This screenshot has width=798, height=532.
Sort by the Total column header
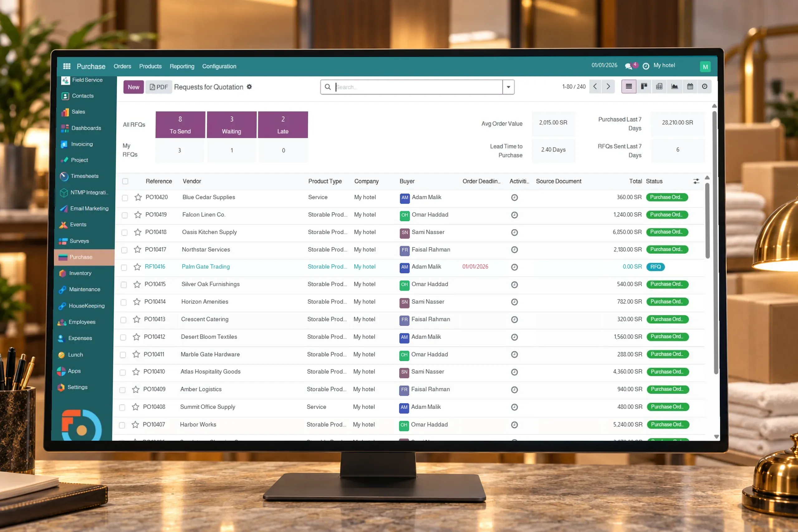[x=635, y=181]
